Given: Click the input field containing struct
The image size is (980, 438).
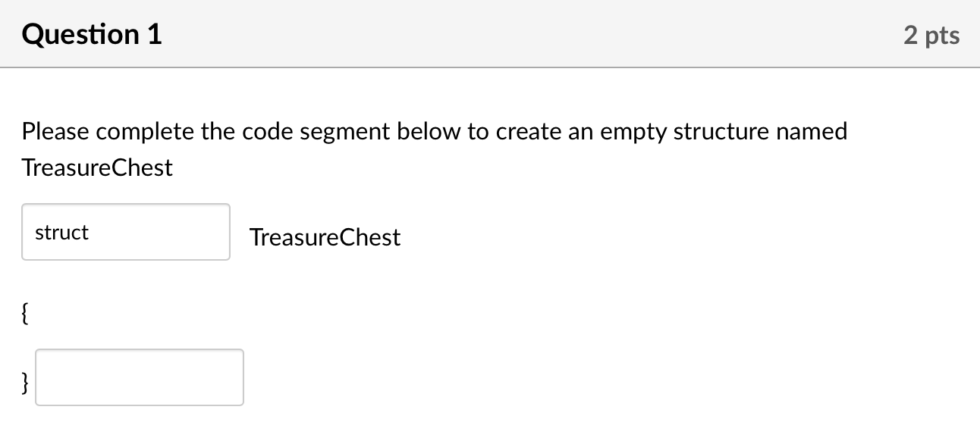Looking at the screenshot, I should tap(125, 232).
